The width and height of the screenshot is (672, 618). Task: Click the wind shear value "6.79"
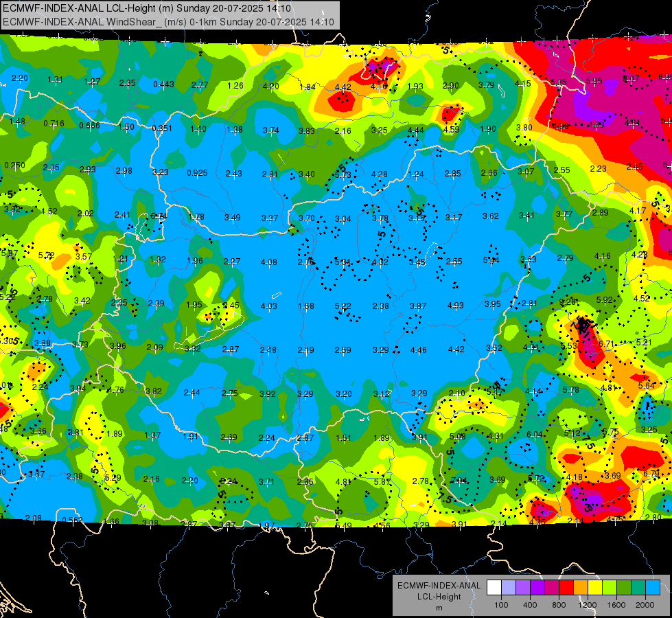[x=651, y=474]
